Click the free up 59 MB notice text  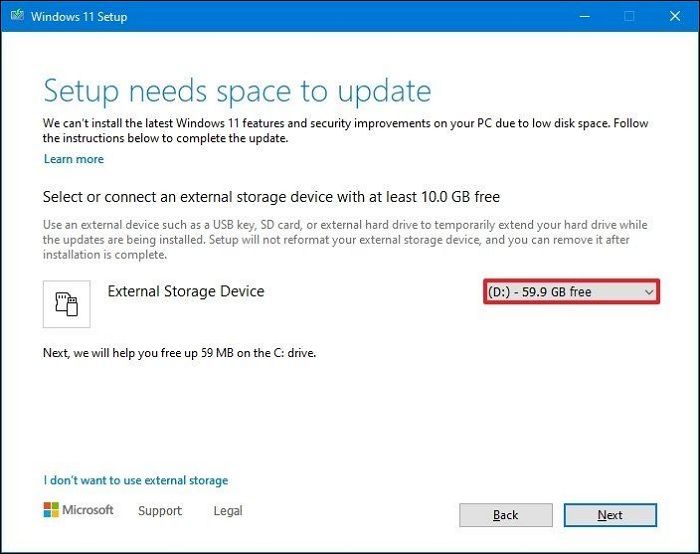180,353
